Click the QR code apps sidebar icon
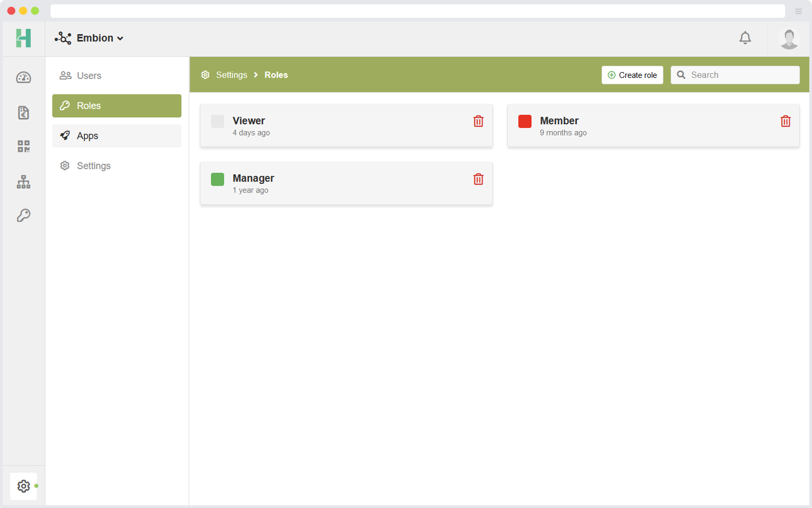This screenshot has height=508, width=812. [24, 146]
